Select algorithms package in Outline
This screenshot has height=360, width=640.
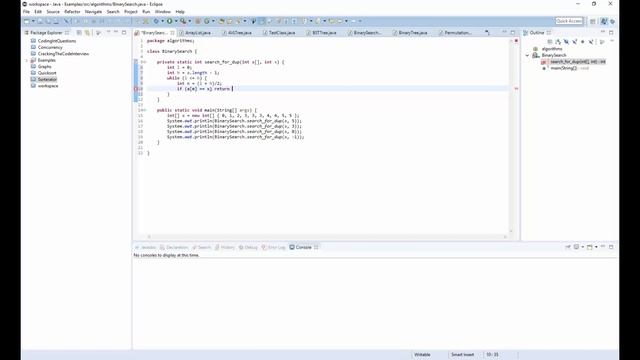coord(552,49)
